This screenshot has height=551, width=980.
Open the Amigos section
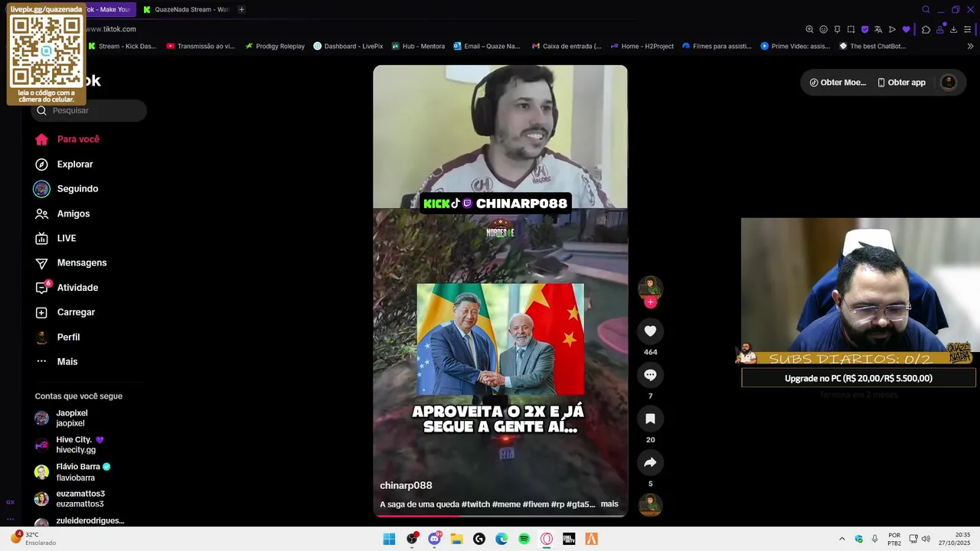click(x=62, y=214)
